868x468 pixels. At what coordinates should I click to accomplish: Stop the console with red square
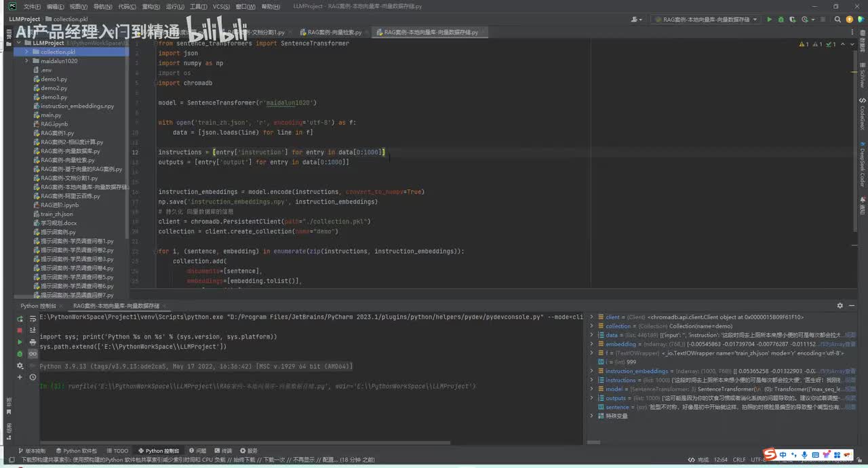pos(20,330)
